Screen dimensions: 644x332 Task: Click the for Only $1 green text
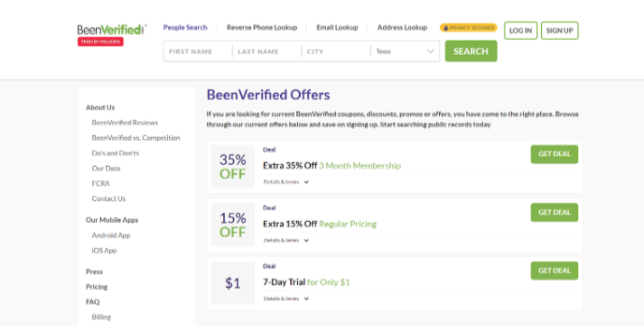pyautogui.click(x=329, y=282)
